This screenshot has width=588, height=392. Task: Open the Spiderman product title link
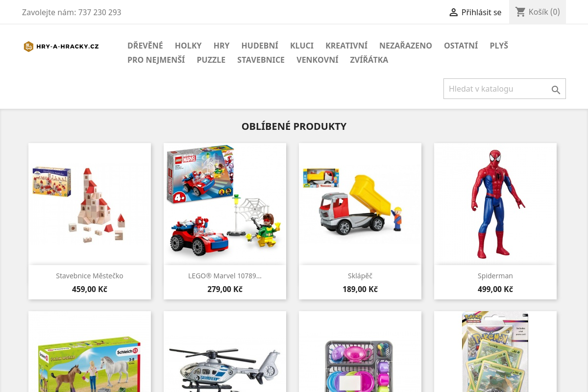[495, 276]
